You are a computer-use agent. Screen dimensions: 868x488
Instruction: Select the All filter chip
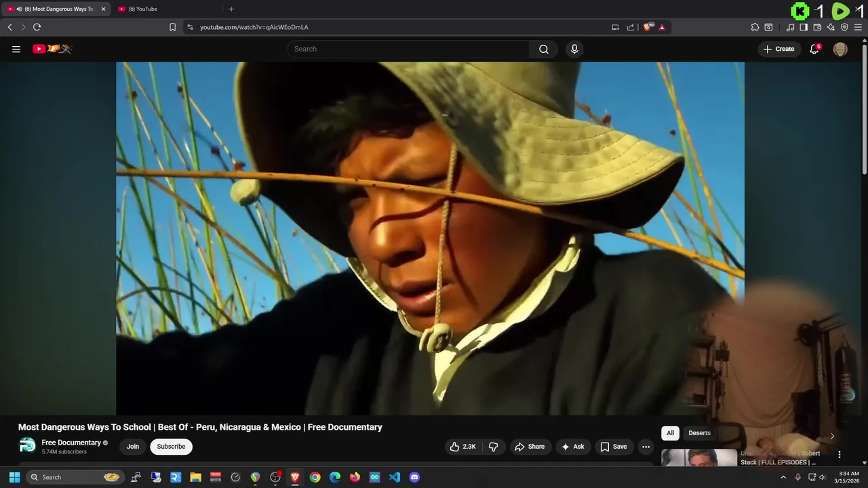tap(670, 433)
